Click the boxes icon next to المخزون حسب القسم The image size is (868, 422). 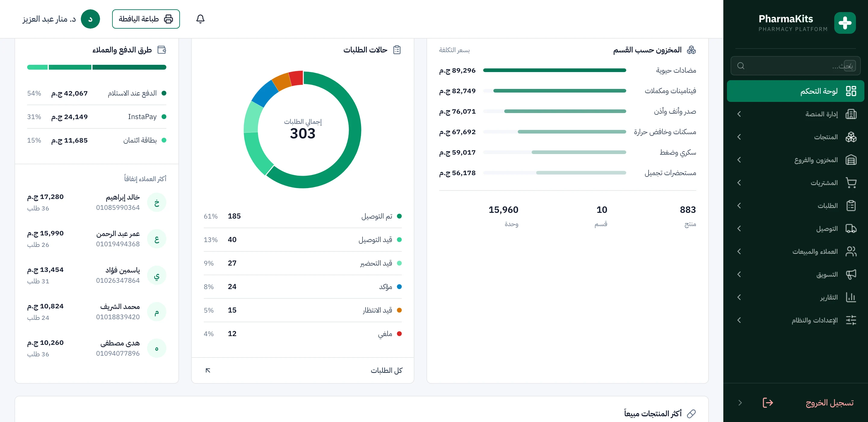[691, 50]
